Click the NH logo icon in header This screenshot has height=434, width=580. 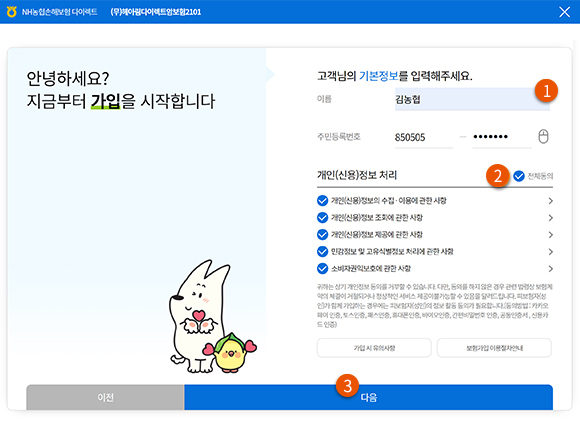point(12,11)
